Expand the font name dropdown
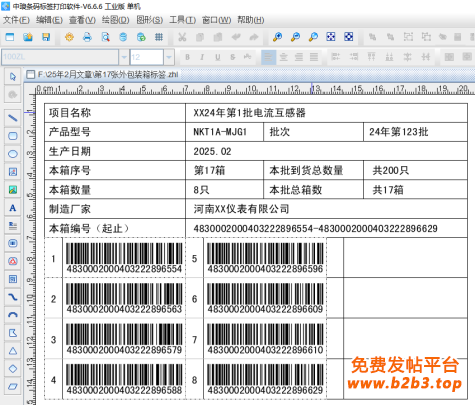This screenshot has width=475, height=405. pos(124,57)
